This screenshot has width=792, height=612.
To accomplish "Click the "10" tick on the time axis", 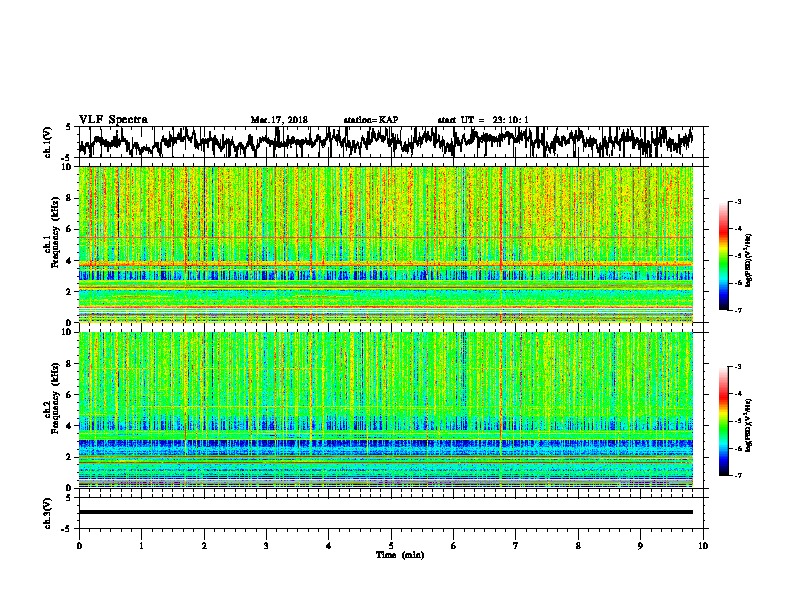I will tap(703, 546).
